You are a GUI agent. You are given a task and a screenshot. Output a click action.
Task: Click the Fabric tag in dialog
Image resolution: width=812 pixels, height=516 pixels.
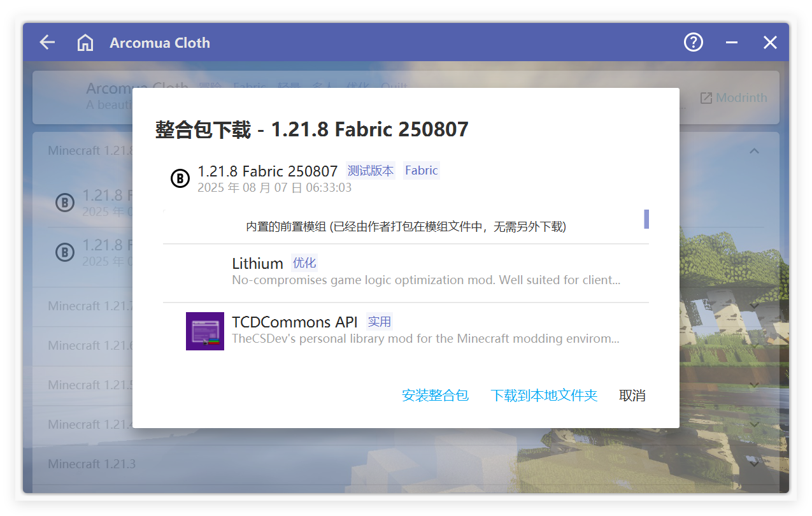click(421, 171)
